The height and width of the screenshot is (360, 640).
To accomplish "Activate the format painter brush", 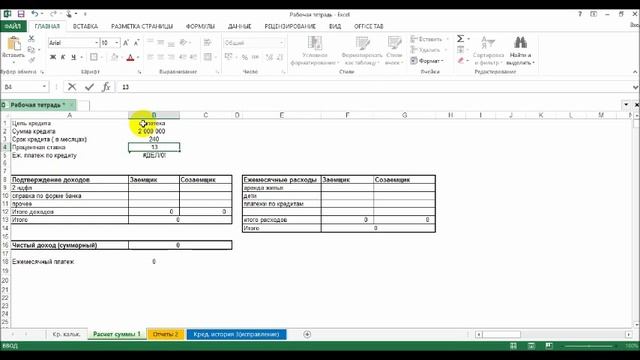I will tap(31, 60).
